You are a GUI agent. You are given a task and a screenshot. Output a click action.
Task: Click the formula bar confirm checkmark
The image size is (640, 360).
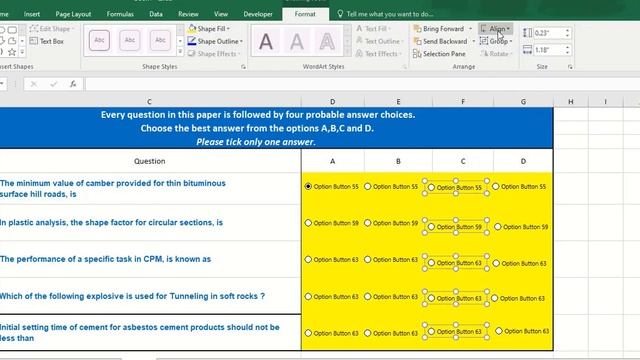point(53,84)
